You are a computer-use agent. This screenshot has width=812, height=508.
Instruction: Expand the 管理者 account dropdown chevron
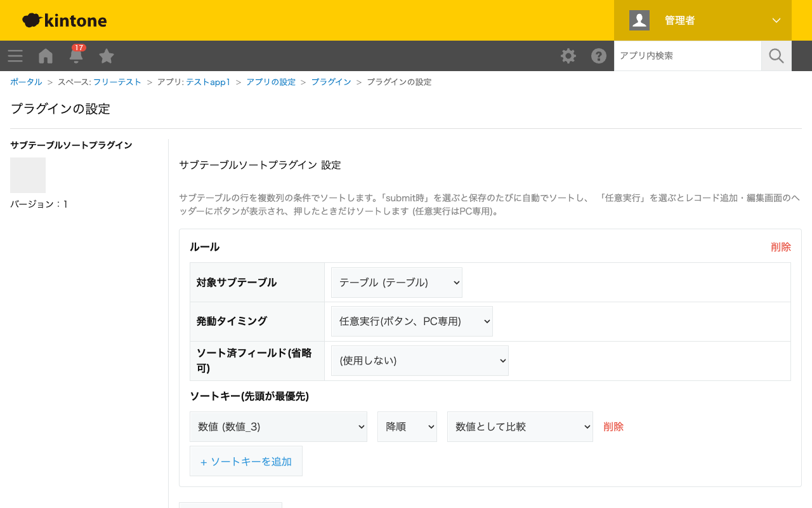coord(776,20)
